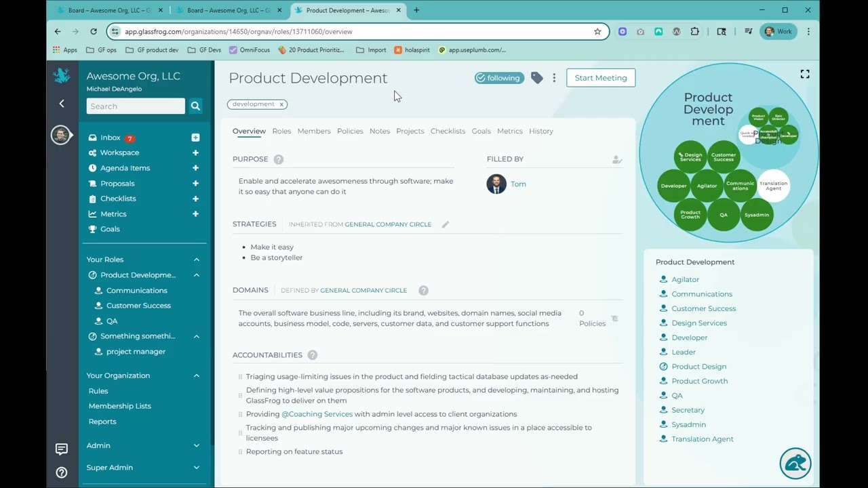
Task: Switch to the Members tab
Action: (314, 131)
